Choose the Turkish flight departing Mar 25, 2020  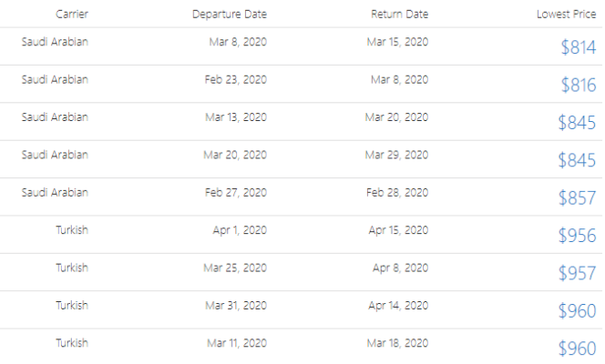pos(301,272)
